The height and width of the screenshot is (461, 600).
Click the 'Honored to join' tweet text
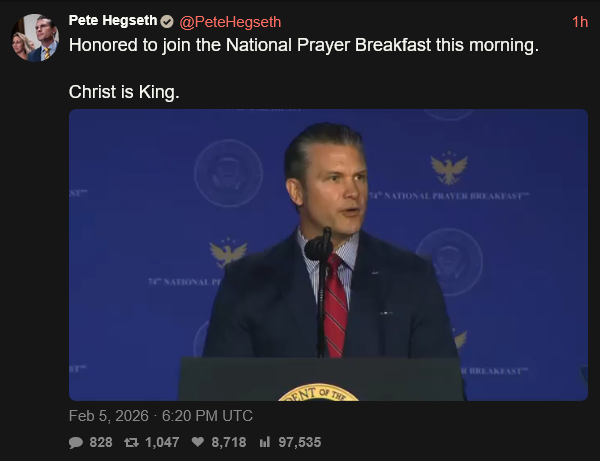pyautogui.click(x=304, y=46)
